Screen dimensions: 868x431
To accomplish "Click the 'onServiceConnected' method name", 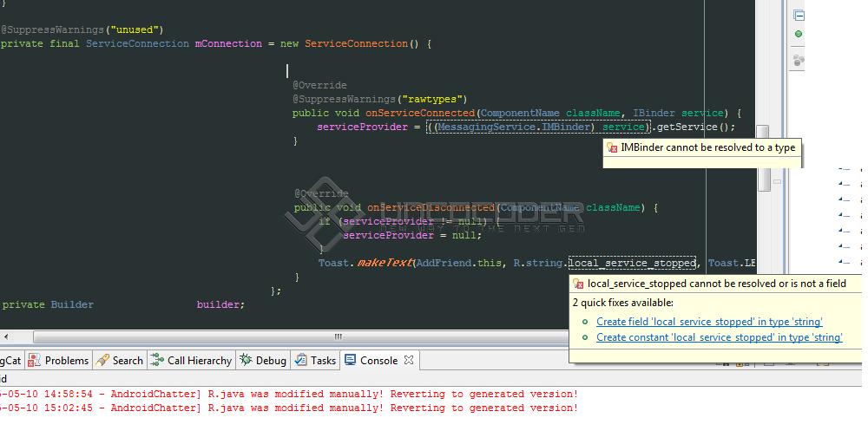I will [420, 113].
